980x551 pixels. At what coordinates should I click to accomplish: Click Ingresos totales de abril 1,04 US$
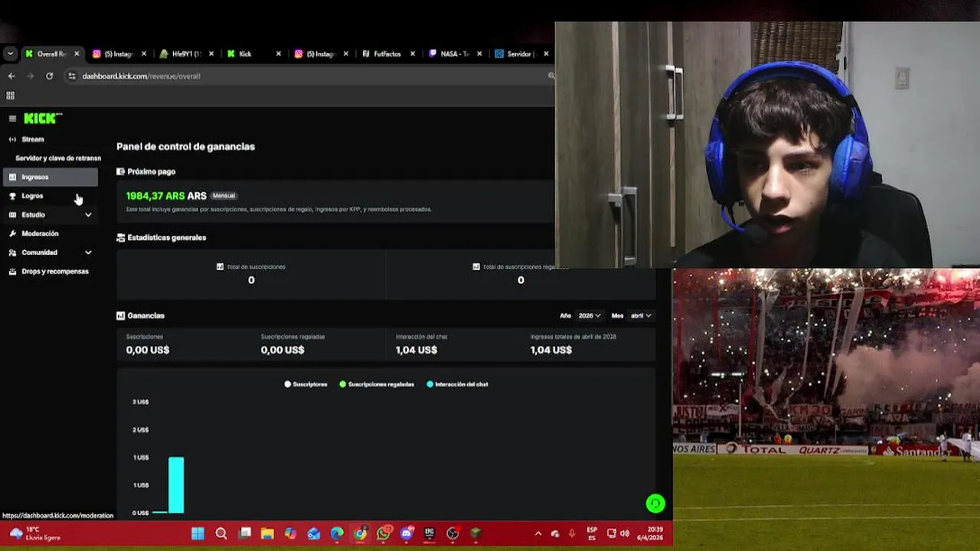551,350
